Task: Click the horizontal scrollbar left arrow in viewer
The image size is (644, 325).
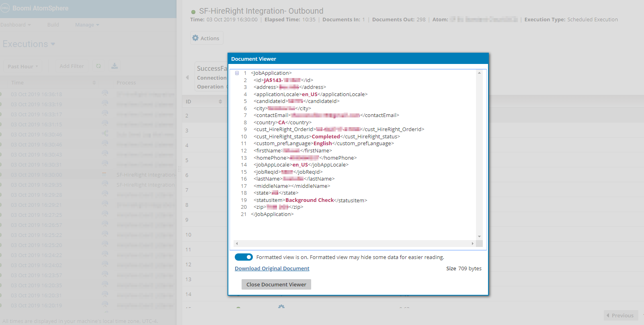Action: (237, 243)
